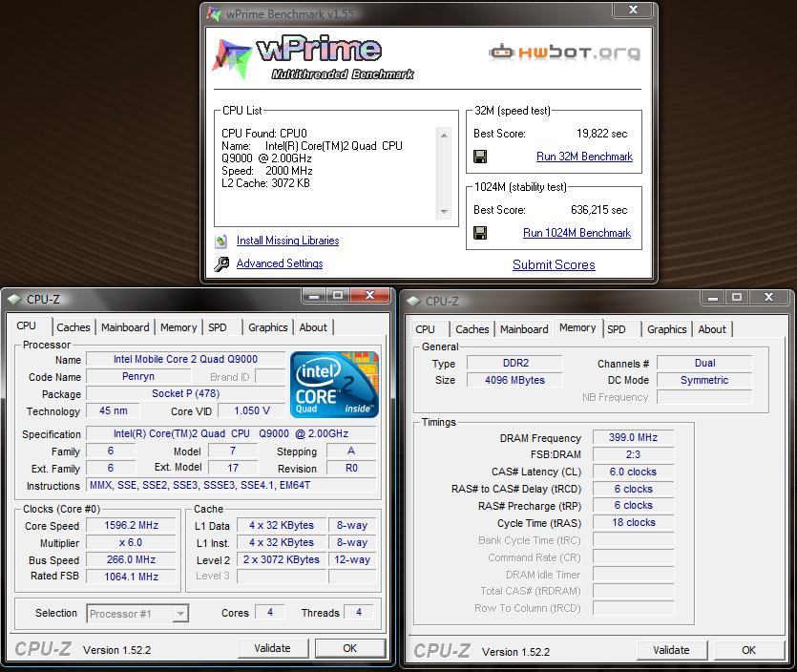Click the Rated FSB value 1064.1 MHz

click(x=131, y=577)
